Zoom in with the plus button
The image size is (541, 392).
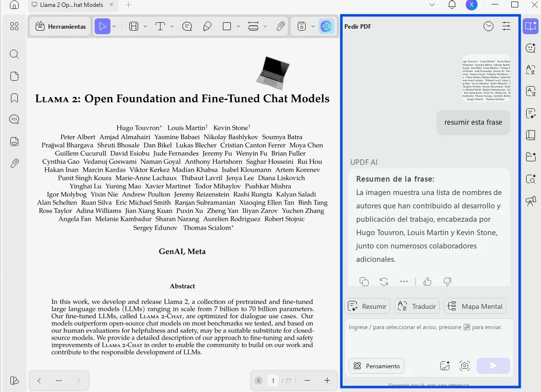click(327, 381)
